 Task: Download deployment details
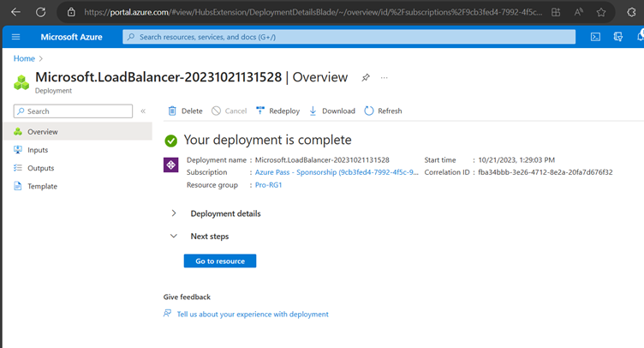pos(332,111)
